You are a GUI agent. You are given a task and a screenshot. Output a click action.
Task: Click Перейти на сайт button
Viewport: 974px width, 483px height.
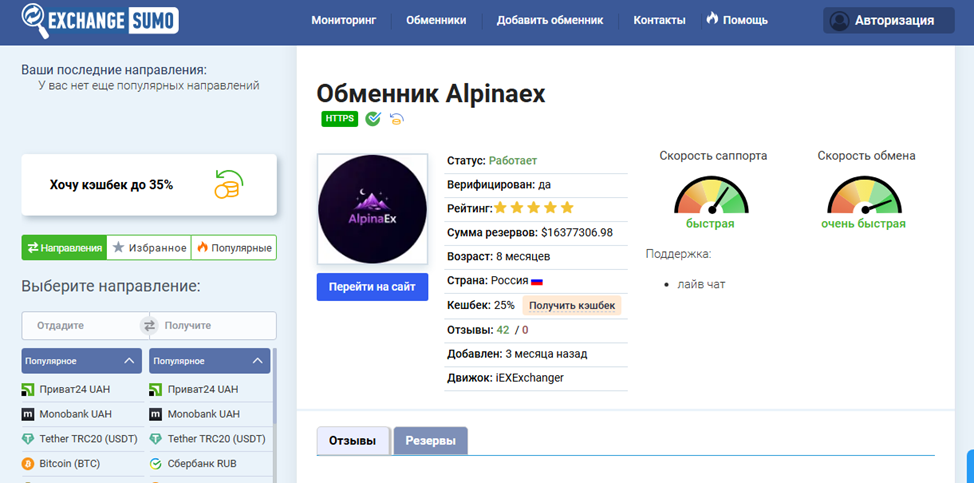pos(372,287)
